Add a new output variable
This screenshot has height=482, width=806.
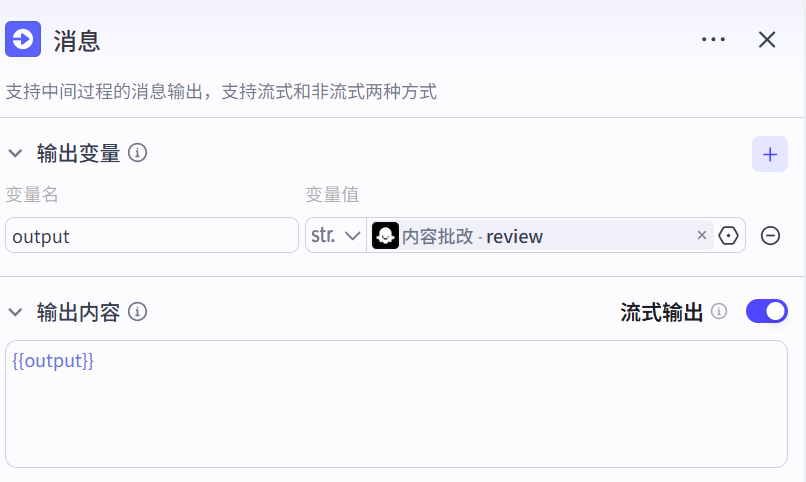click(770, 154)
